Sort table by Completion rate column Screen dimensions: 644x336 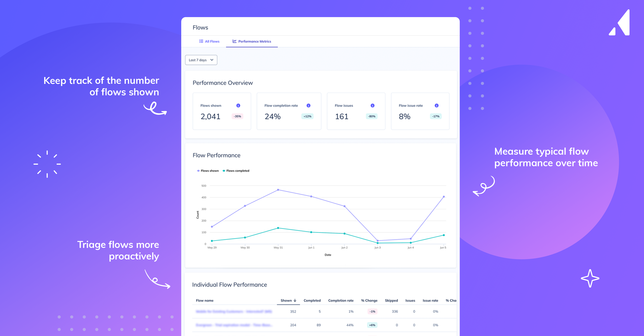341,301
